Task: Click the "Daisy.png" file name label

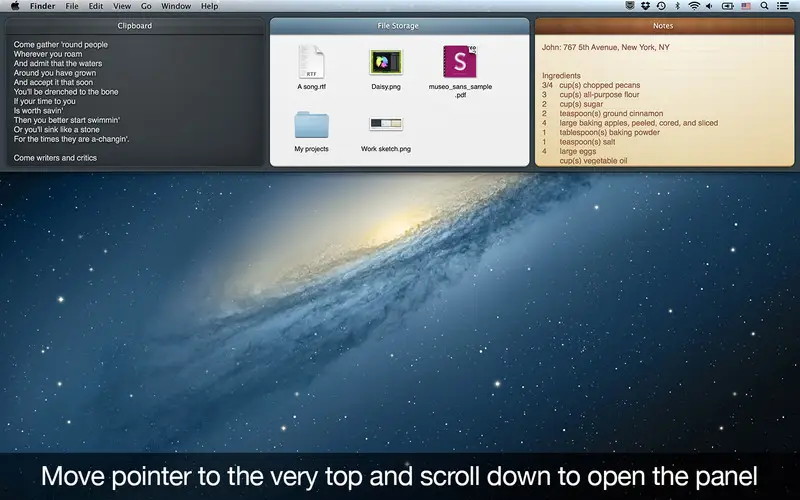Action: [x=386, y=87]
